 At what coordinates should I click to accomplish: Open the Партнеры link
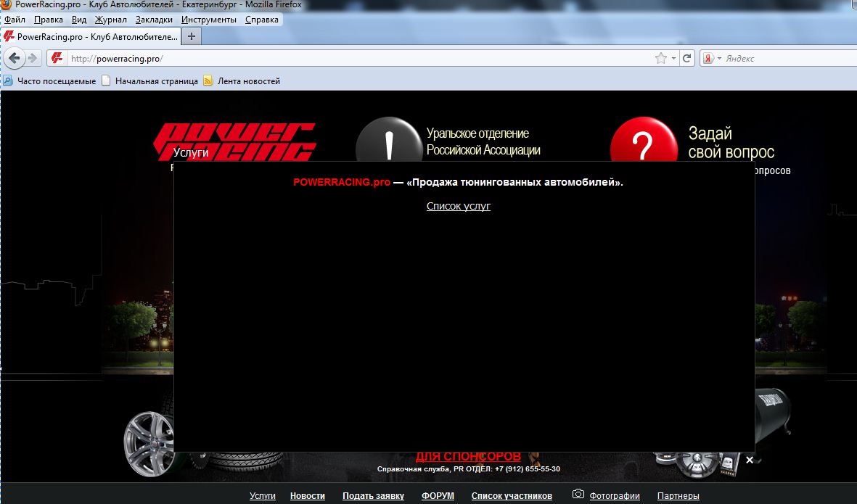(x=678, y=496)
